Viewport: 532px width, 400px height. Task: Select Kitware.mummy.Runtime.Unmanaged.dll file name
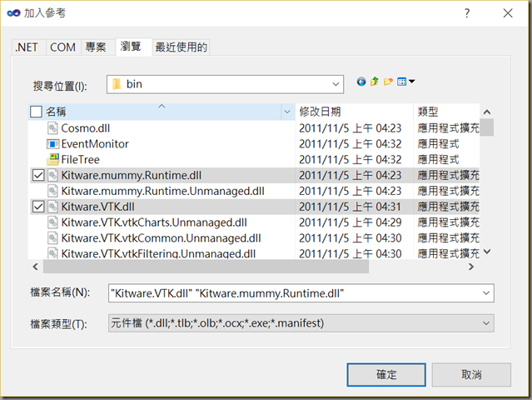(163, 191)
